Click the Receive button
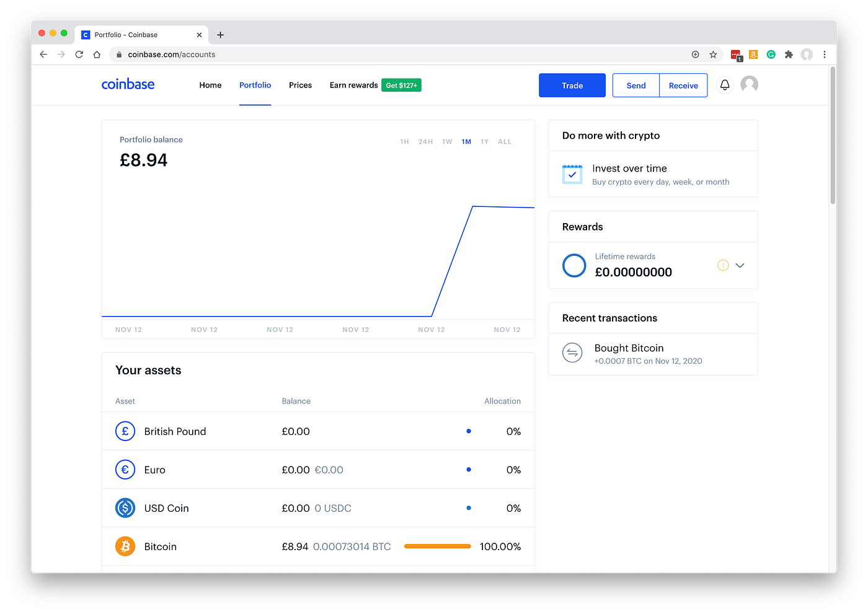The width and height of the screenshot is (868, 614). pyautogui.click(x=683, y=86)
